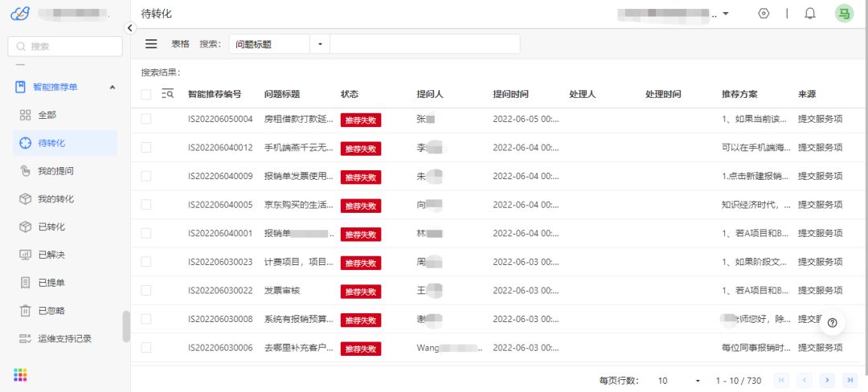Check the row IS202206040005
The width and height of the screenshot is (868, 392).
pyautogui.click(x=146, y=205)
